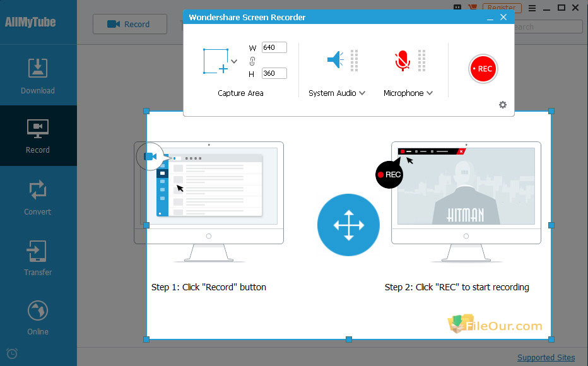Click the bottom-left corner capture handle
The height and width of the screenshot is (366, 588).
[146, 339]
